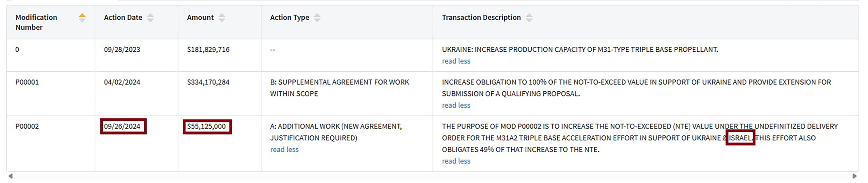868x183 pixels.
Task: Sort by Action Type column arrows
Action: pyautogui.click(x=317, y=18)
